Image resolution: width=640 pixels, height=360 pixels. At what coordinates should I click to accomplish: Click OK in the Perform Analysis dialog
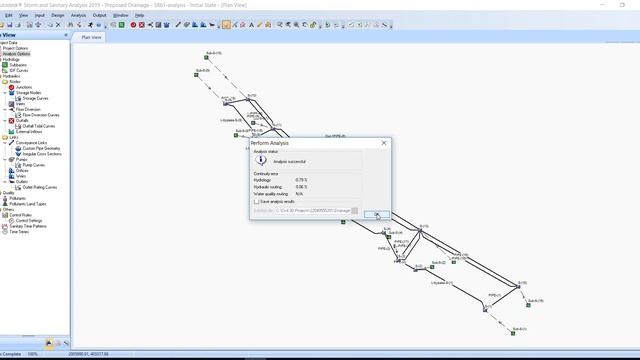[376, 214]
